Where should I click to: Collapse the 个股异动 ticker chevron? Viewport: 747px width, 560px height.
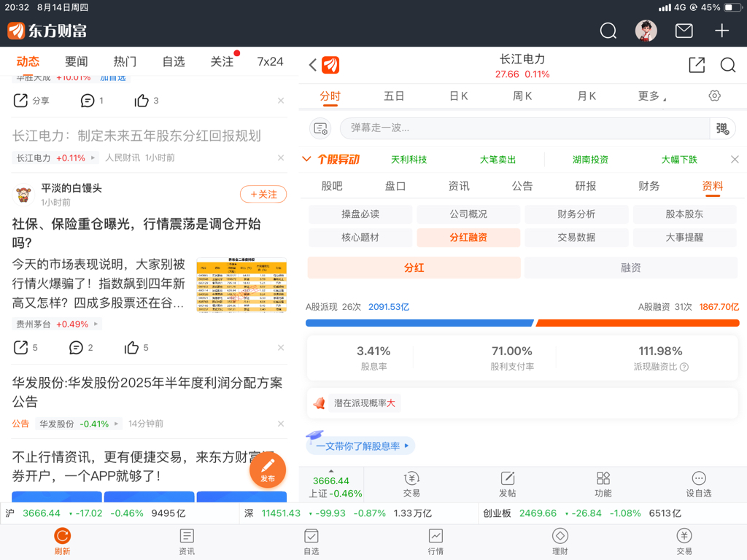(307, 159)
